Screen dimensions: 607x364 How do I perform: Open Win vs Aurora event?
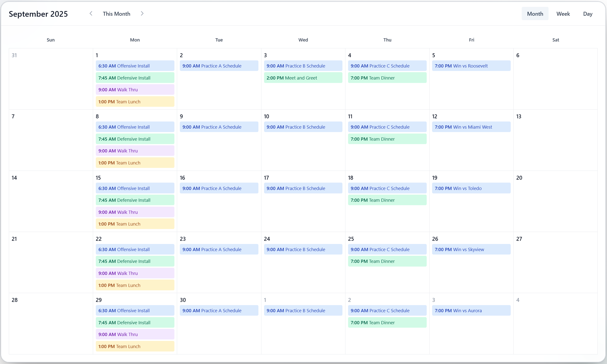471,310
